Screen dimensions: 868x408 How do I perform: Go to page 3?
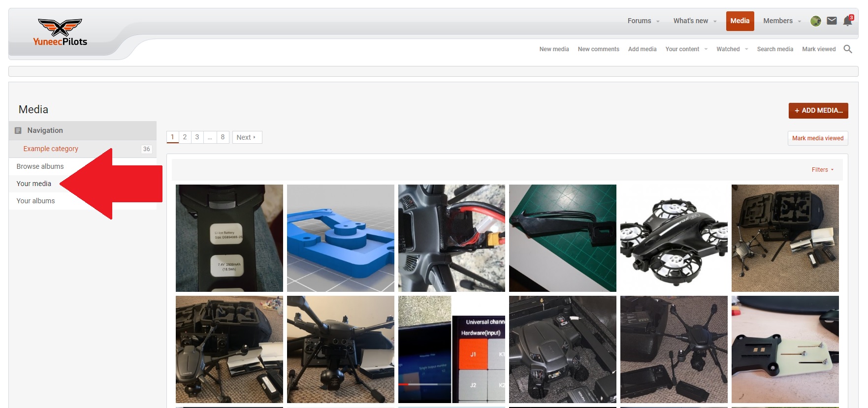point(197,137)
